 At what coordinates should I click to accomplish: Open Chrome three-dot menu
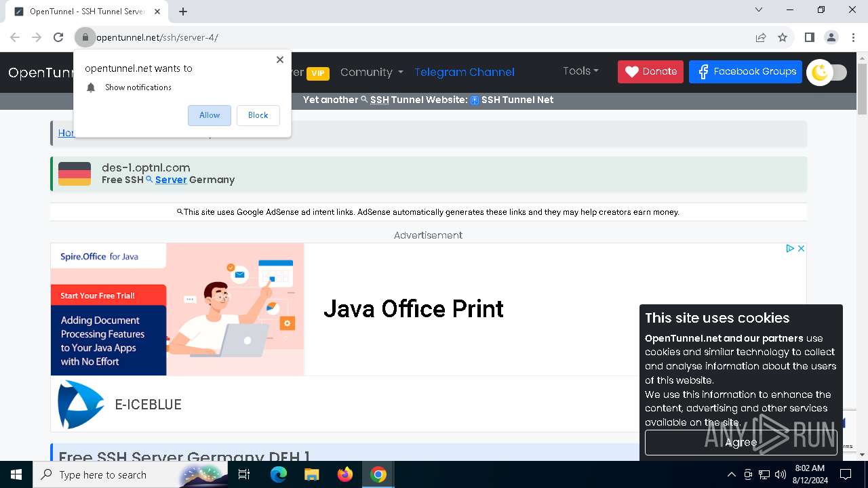[852, 37]
